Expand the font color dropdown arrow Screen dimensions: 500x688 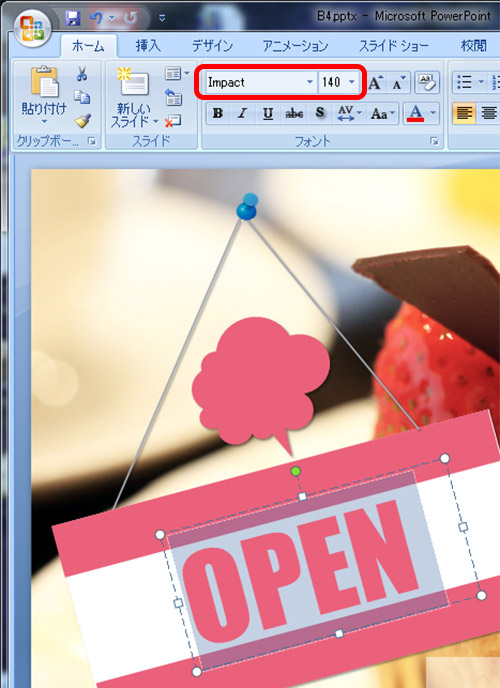coord(433,114)
